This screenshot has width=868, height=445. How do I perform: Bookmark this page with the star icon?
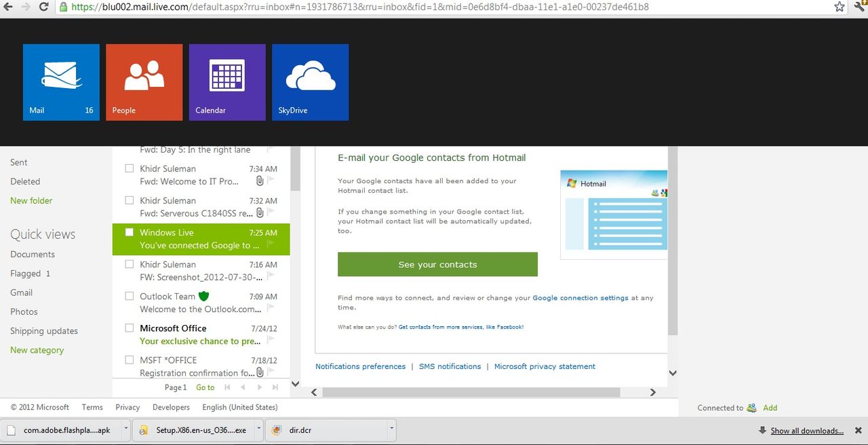click(x=840, y=7)
